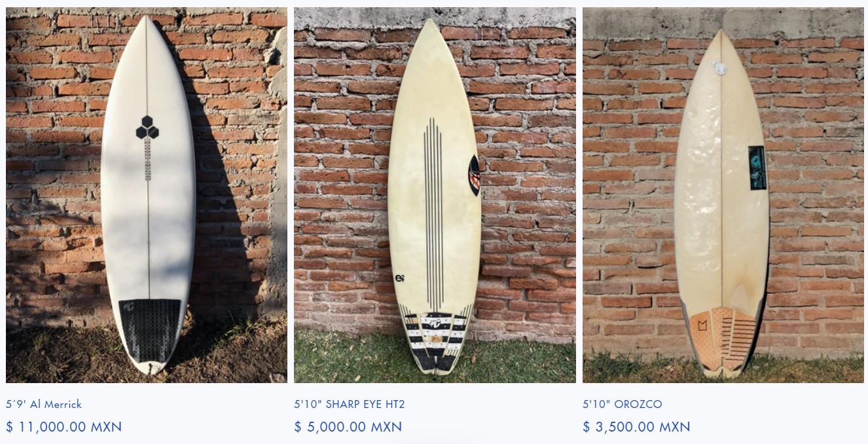Click the M logo on Orozco tail pad
Image resolution: width=868 pixels, height=444 pixels.
[x=700, y=324]
